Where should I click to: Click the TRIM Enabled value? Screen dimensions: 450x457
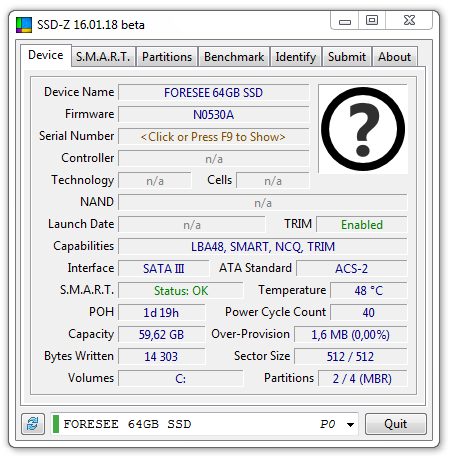click(x=362, y=225)
